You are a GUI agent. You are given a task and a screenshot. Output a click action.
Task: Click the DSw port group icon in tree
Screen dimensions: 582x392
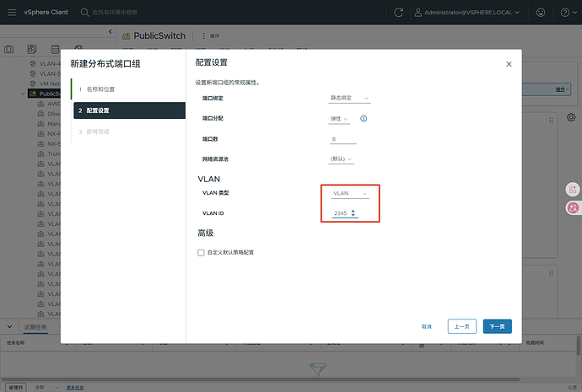point(40,114)
